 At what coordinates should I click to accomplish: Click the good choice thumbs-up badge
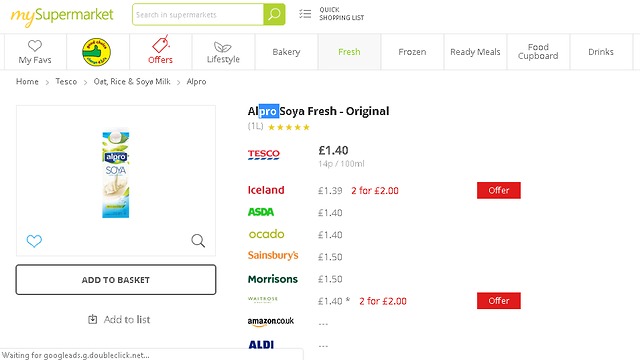coord(96,52)
